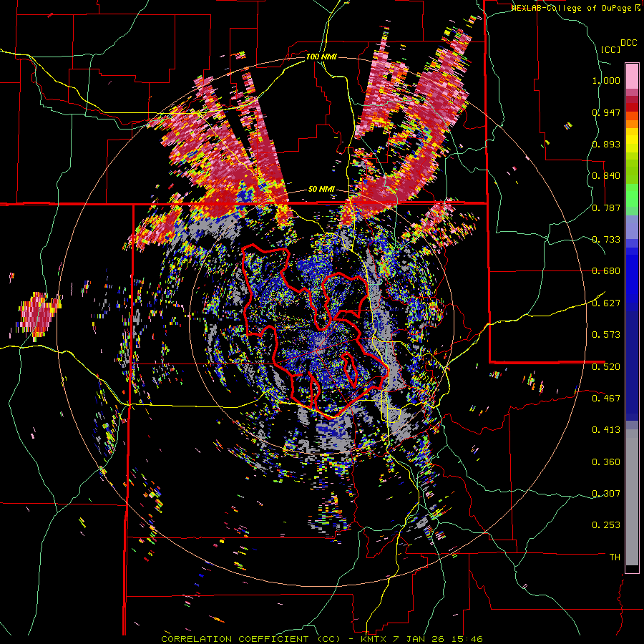Select the 0.573 scale value
The image size is (644, 644).
coord(606,335)
